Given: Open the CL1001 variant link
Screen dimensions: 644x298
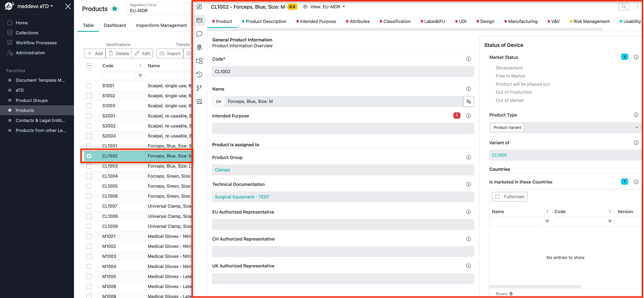Looking at the screenshot, I should pos(499,155).
